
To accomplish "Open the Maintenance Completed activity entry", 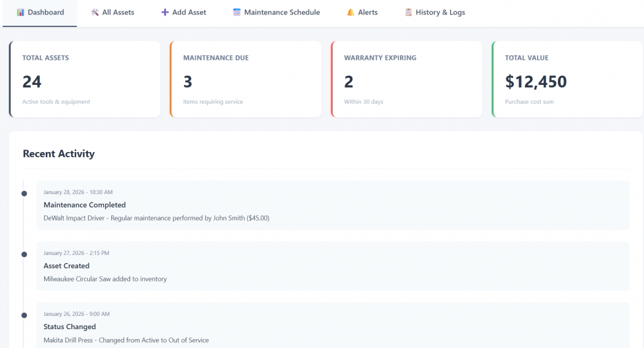I will pos(333,205).
